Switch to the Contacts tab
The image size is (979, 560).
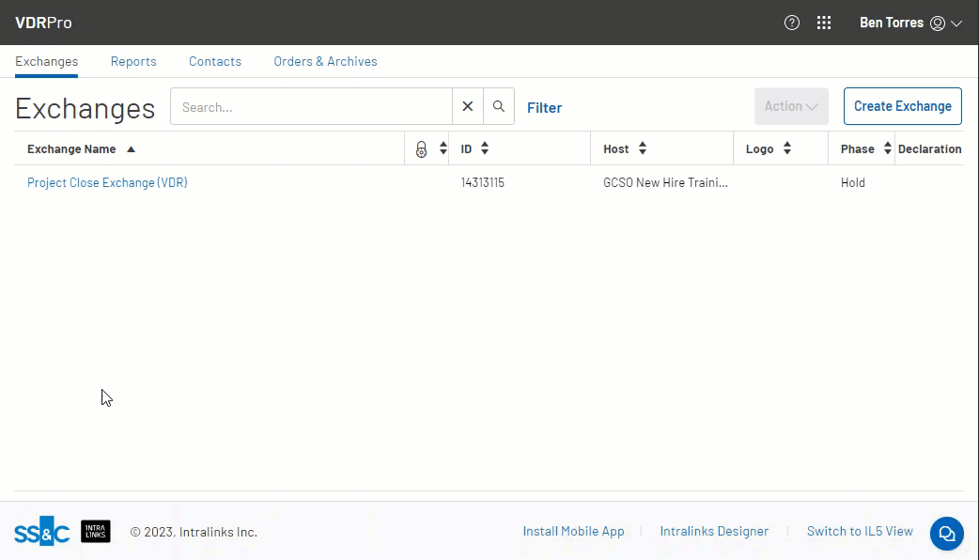(215, 61)
